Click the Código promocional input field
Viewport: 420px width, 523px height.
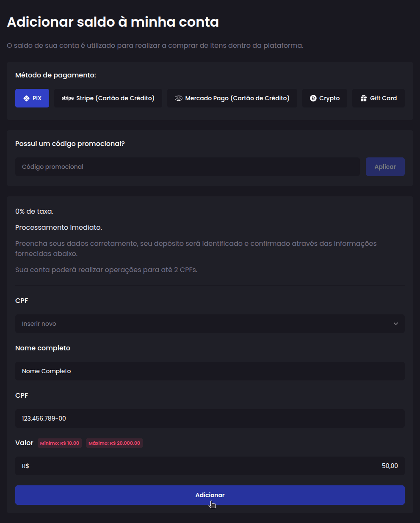click(x=186, y=166)
